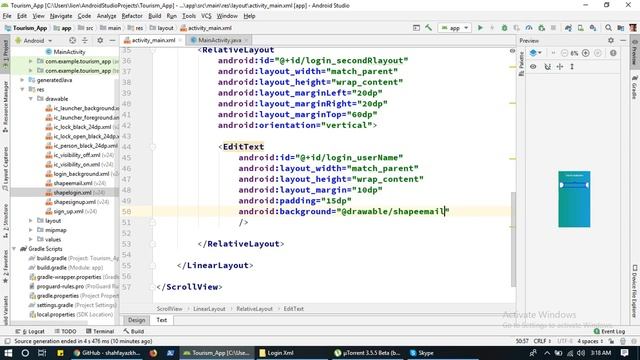Run the app with the green play button
640x360 pixels.
(x=480, y=28)
